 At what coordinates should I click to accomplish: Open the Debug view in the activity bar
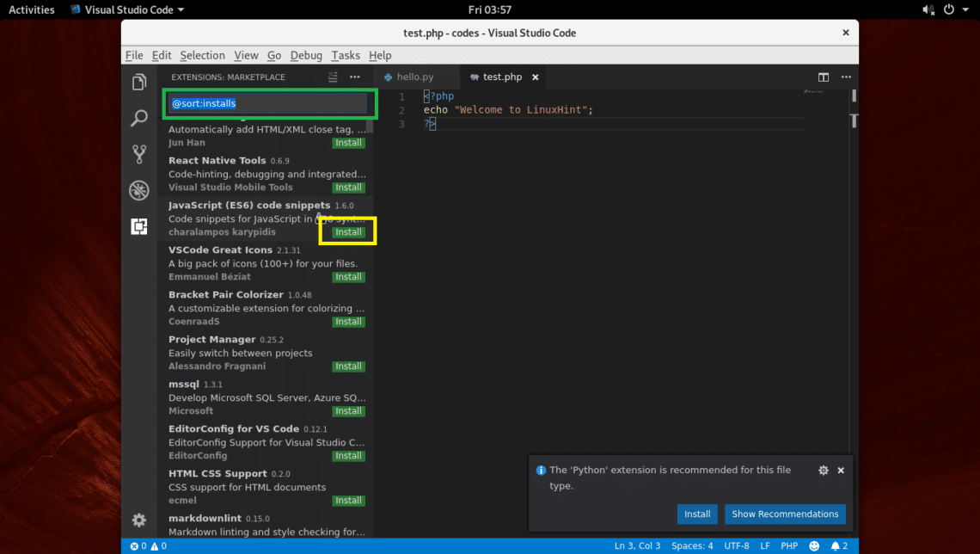pos(138,190)
